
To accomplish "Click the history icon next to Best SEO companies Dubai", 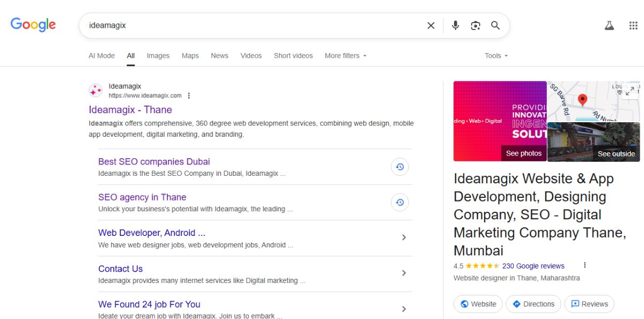I will pyautogui.click(x=399, y=167).
